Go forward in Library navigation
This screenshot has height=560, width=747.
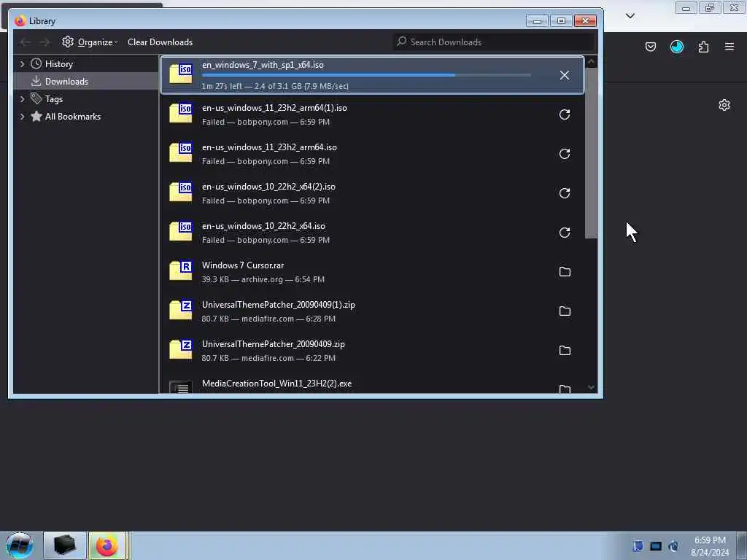(x=44, y=42)
